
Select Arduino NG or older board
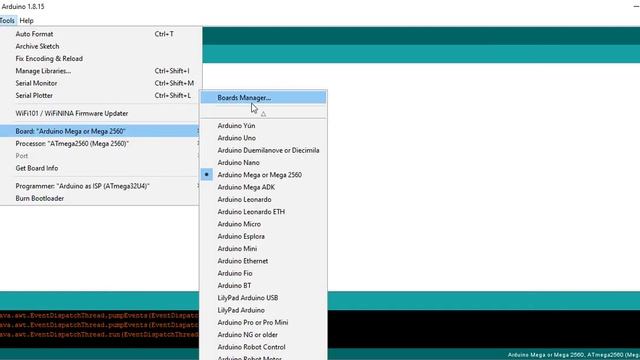[263, 334]
